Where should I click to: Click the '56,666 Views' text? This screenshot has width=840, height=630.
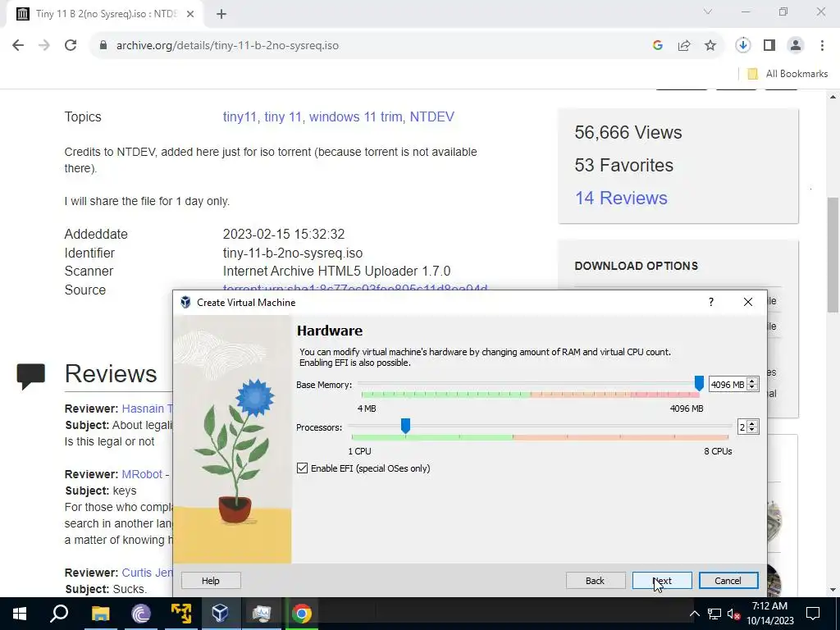[628, 132]
